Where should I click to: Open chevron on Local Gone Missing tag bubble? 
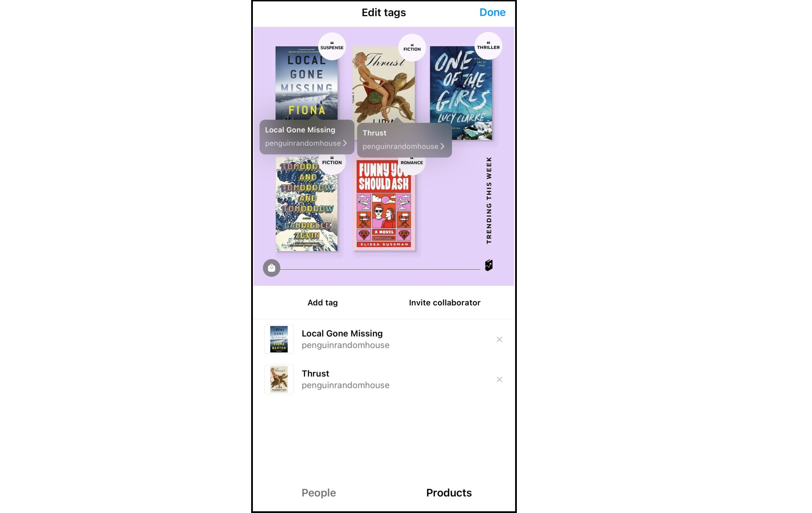pos(345,143)
